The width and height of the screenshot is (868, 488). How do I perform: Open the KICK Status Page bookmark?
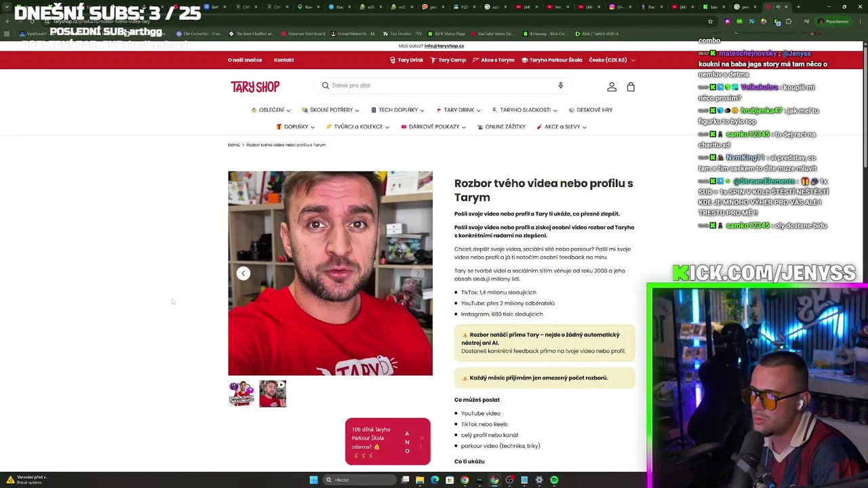[x=446, y=33]
